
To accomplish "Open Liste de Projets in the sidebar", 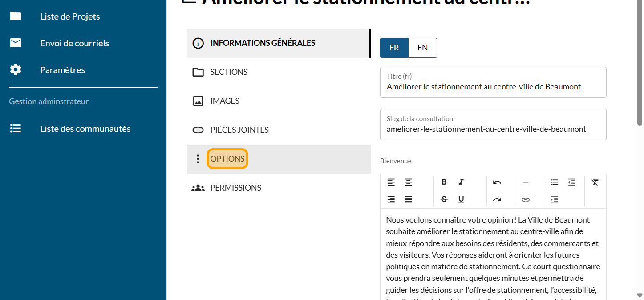I will (70, 16).
